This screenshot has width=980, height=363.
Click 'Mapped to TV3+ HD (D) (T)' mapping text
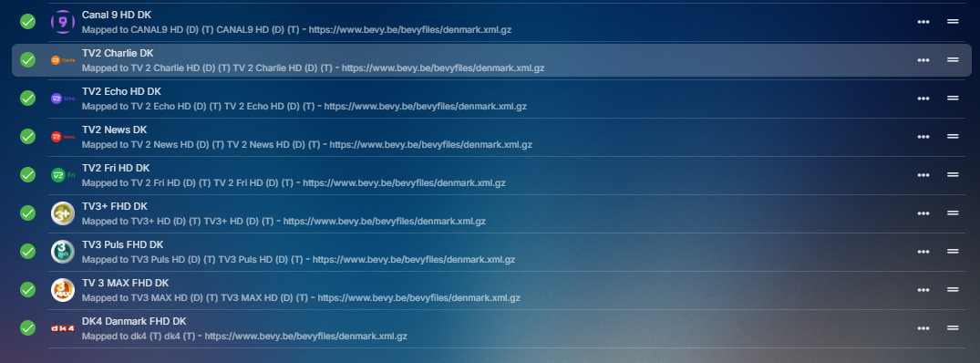284,221
